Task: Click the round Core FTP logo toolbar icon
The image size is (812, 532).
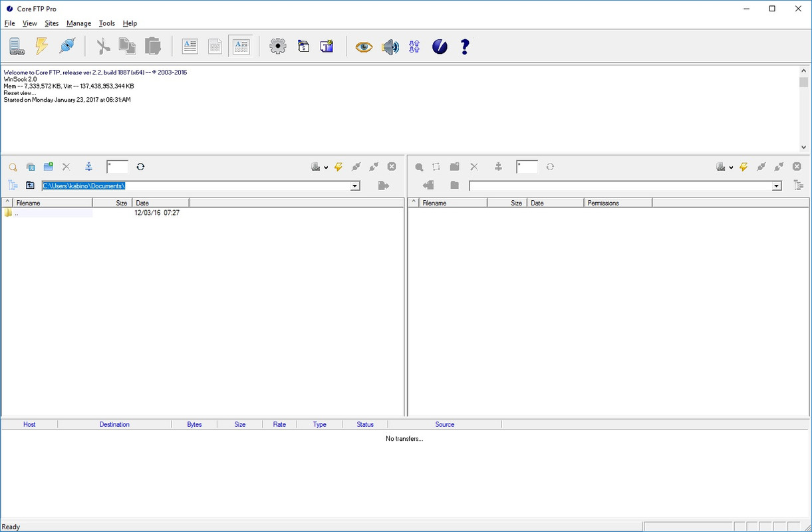Action: click(440, 47)
